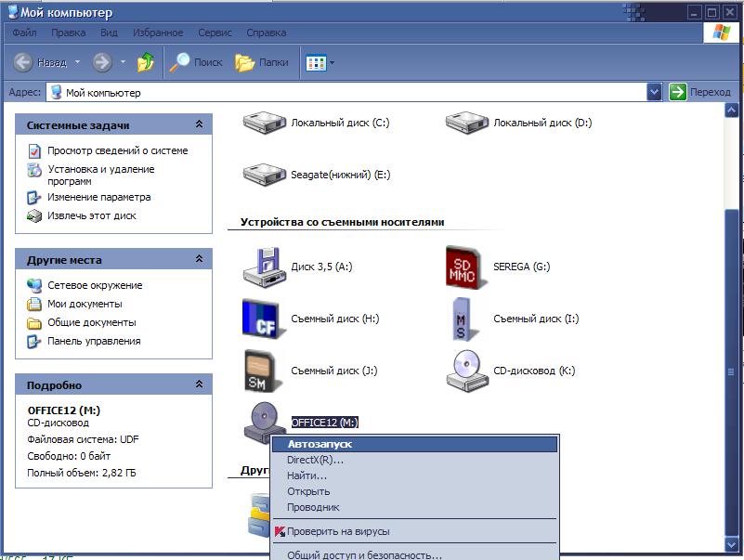This screenshot has height=560, width=744.
Task: Open the Сервис menu
Action: [215, 33]
